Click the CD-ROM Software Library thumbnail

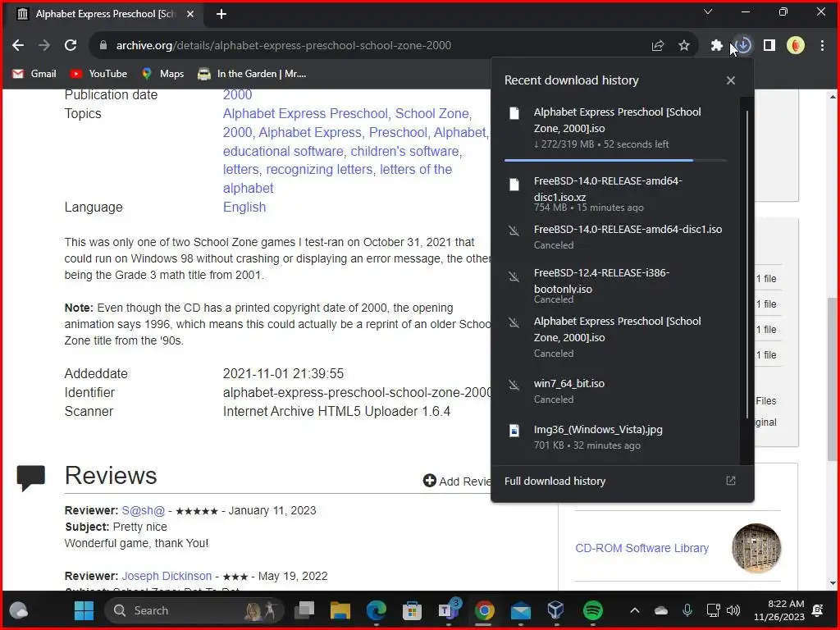(756, 548)
